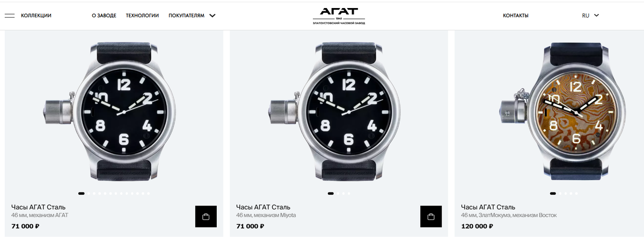
Task: Select the last carousel dot of the Miyota watch
Action: pos(349,193)
